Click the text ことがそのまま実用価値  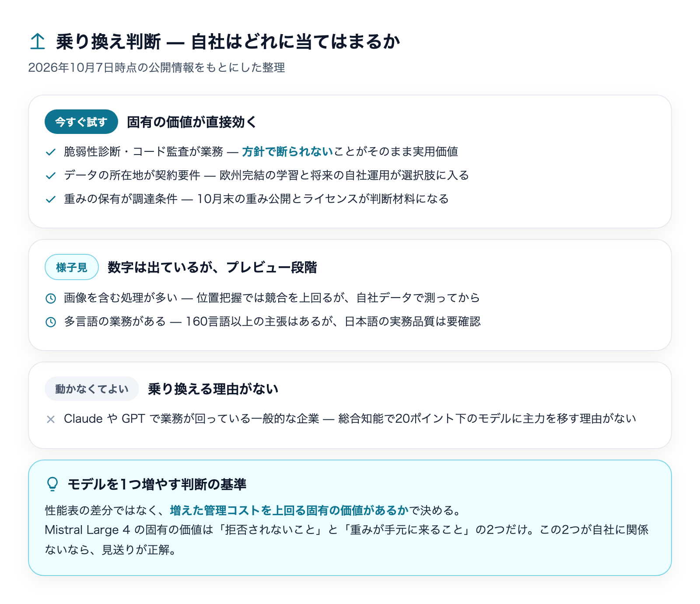point(396,151)
